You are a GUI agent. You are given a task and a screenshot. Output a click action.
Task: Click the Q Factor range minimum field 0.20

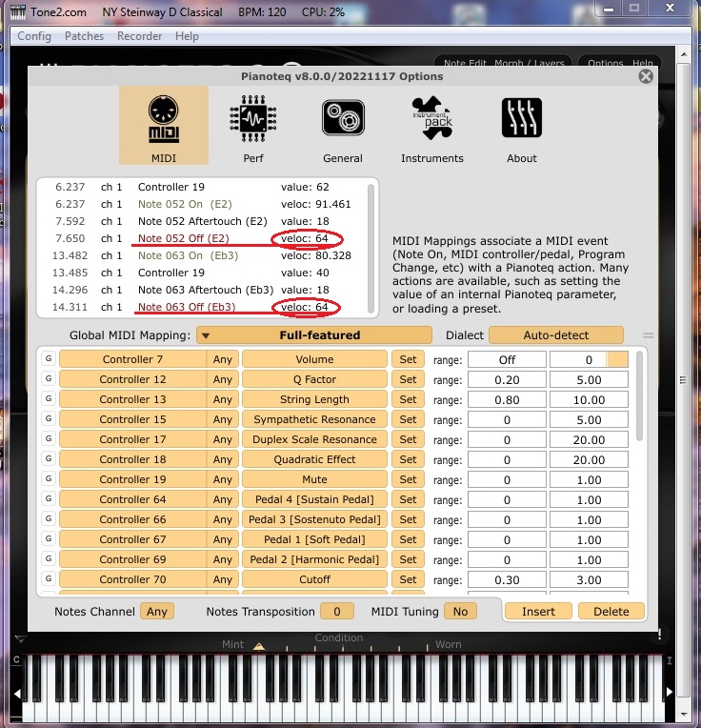point(507,380)
